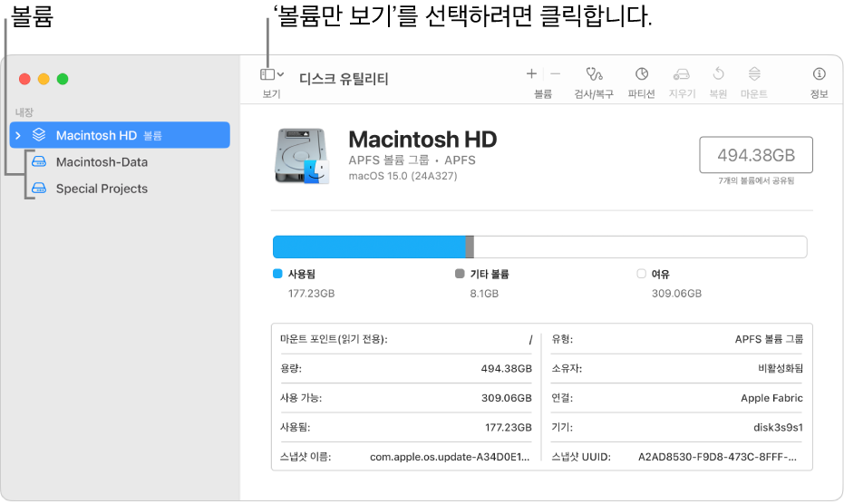Click the 디스크 유틸리티 window title

coord(344,79)
